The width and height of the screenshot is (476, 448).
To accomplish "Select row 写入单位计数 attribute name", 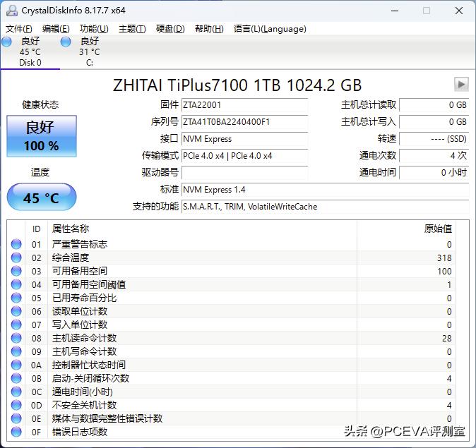I will [80, 325].
